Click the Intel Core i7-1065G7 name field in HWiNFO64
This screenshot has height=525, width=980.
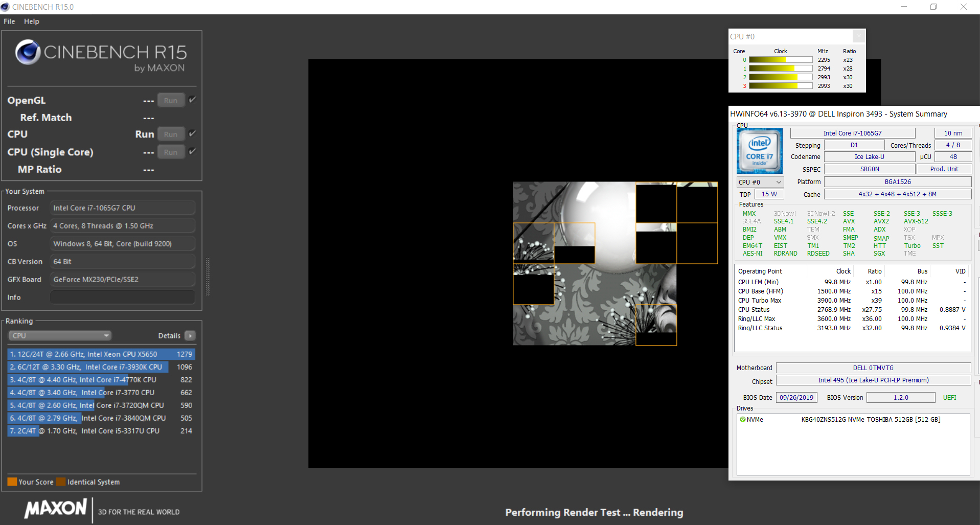[x=852, y=133]
